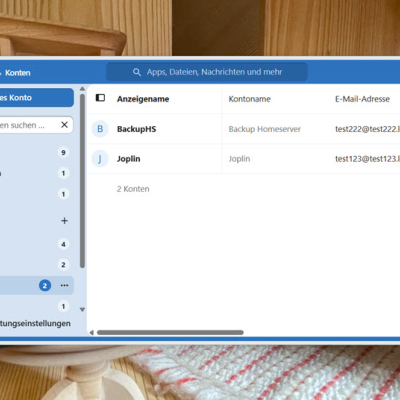Open the Konten header title

(17, 73)
